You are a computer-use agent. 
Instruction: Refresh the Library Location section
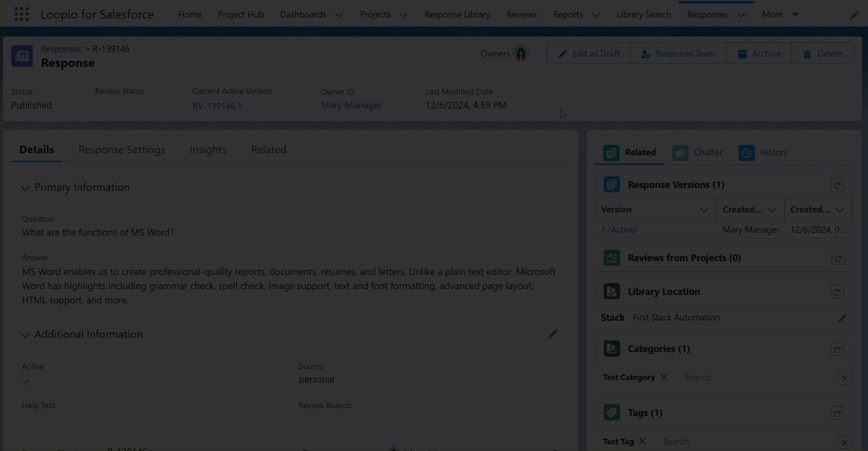point(837,292)
